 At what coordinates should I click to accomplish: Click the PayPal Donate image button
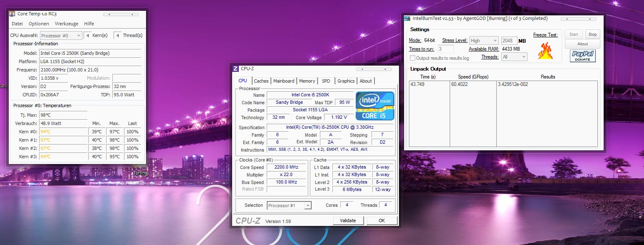coord(582,56)
